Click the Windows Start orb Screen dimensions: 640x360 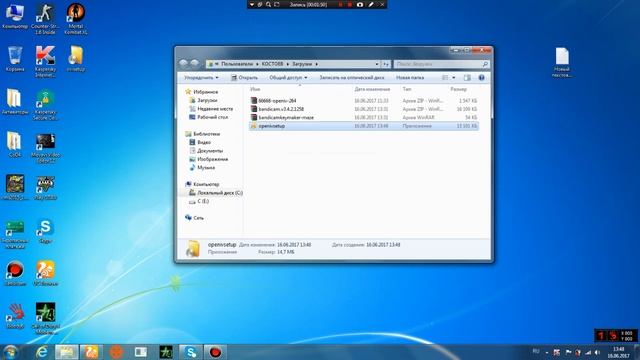click(11, 352)
